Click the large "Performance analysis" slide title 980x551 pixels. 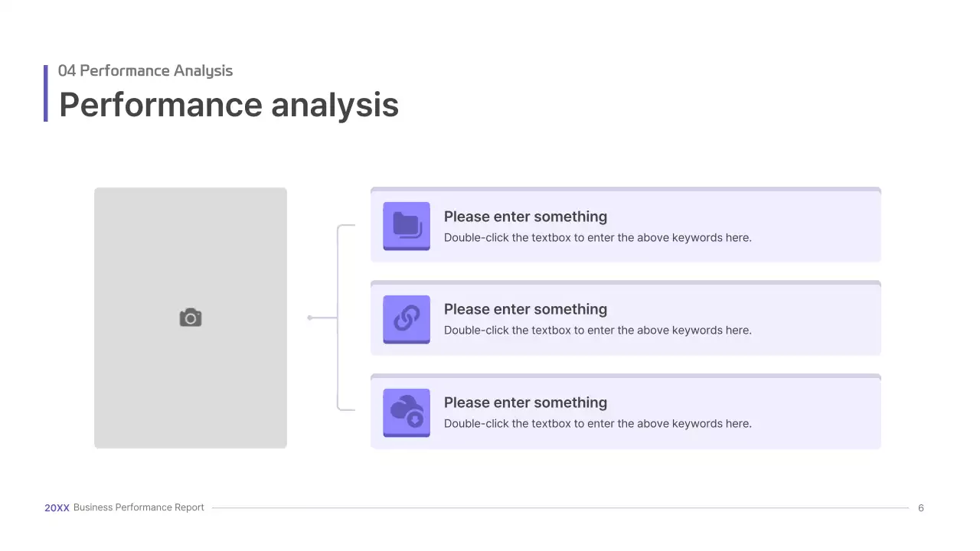(229, 105)
